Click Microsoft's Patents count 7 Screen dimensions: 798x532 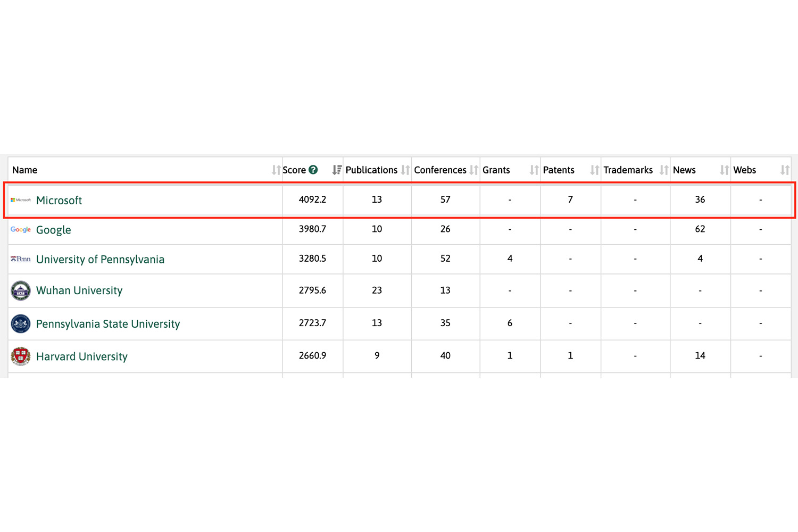[570, 199]
